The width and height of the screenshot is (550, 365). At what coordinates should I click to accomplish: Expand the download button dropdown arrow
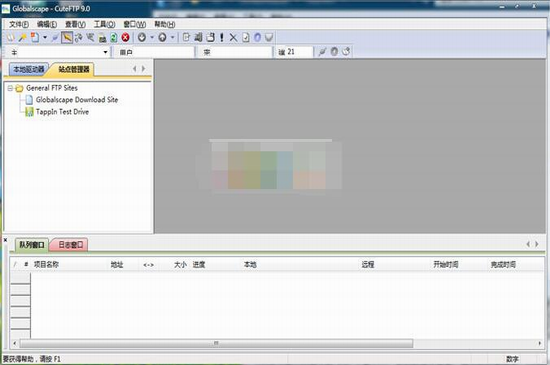152,37
